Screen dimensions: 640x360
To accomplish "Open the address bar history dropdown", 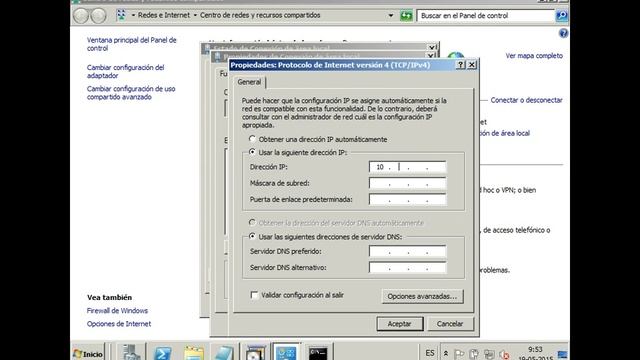I will [x=391, y=16].
